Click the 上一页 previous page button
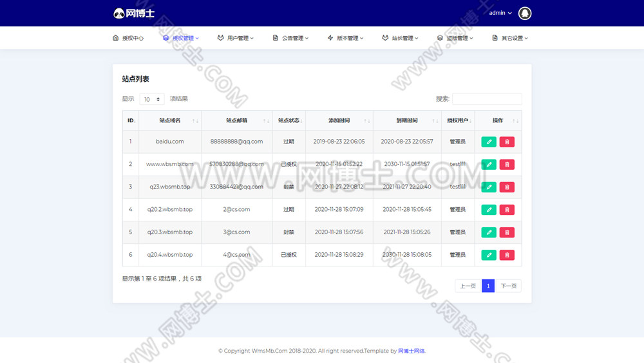Viewport: 644px width, 363px height. coord(468,286)
